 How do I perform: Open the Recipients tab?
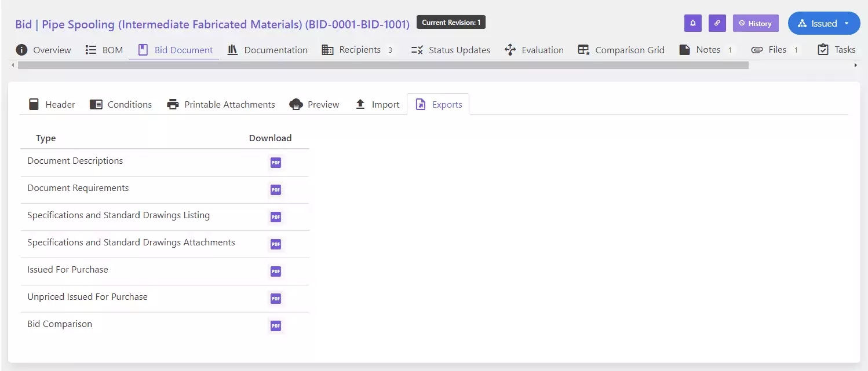[358, 50]
